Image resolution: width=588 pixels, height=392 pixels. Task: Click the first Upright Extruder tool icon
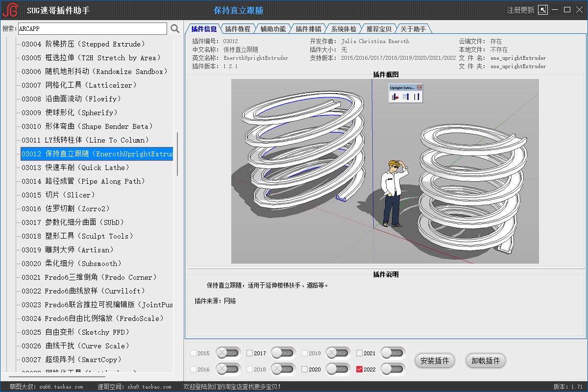[395, 97]
